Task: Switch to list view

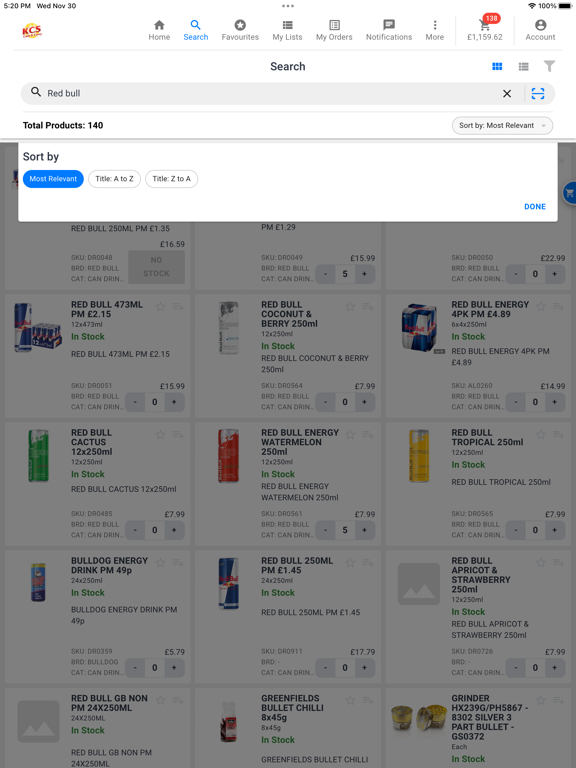Action: point(524,67)
